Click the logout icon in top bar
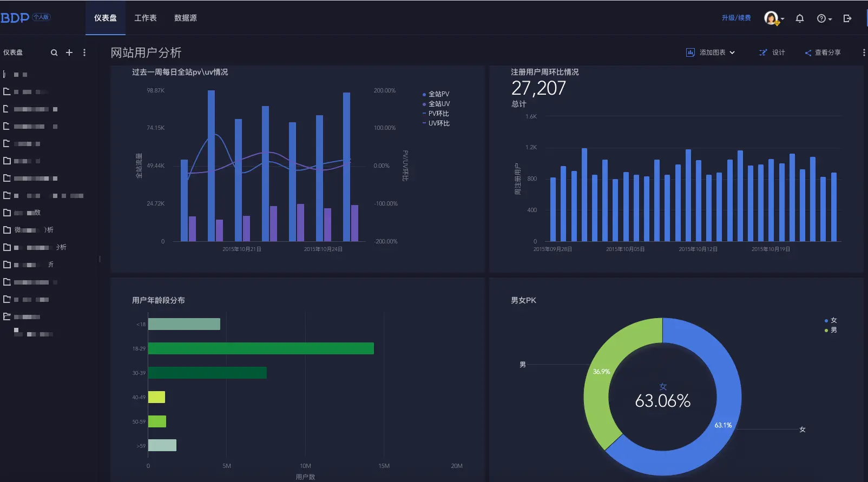The width and height of the screenshot is (868, 482). (x=847, y=18)
